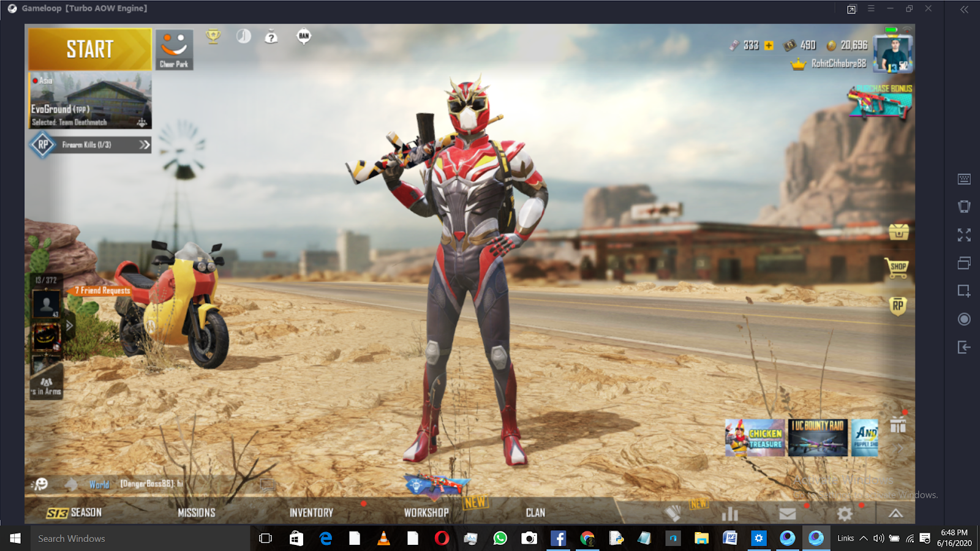Open the 7 Friend Requests notification

pos(102,291)
